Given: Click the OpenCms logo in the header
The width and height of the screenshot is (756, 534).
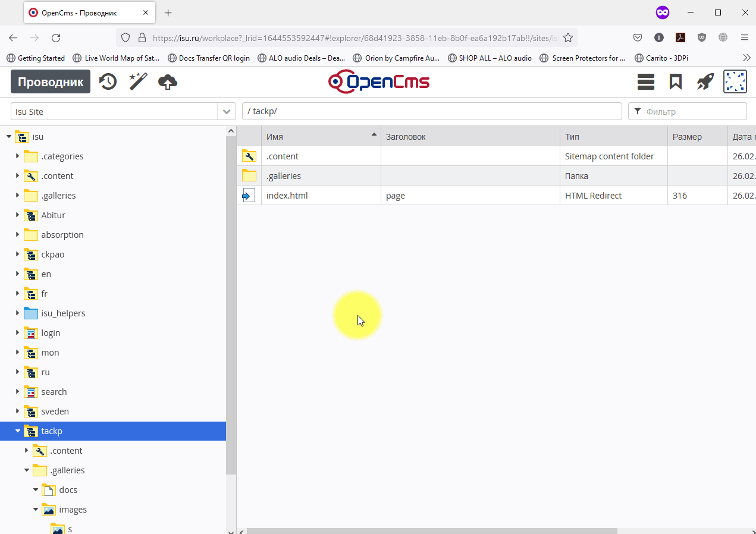Looking at the screenshot, I should tap(379, 81).
